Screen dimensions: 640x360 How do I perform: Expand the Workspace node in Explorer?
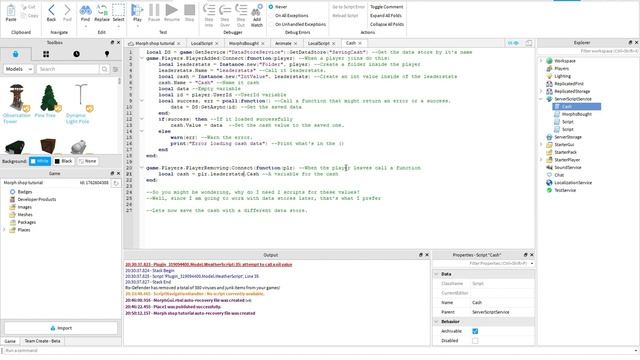(541, 61)
